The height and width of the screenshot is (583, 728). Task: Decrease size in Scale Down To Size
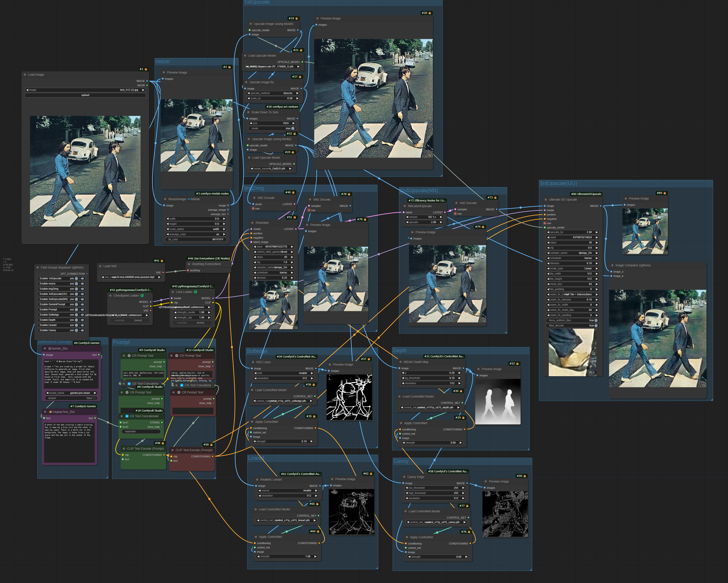[251, 123]
